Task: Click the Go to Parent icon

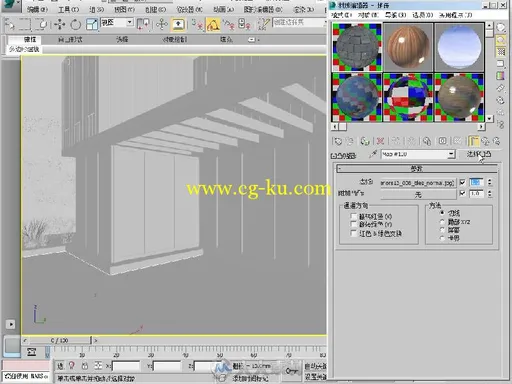Action: point(485,141)
